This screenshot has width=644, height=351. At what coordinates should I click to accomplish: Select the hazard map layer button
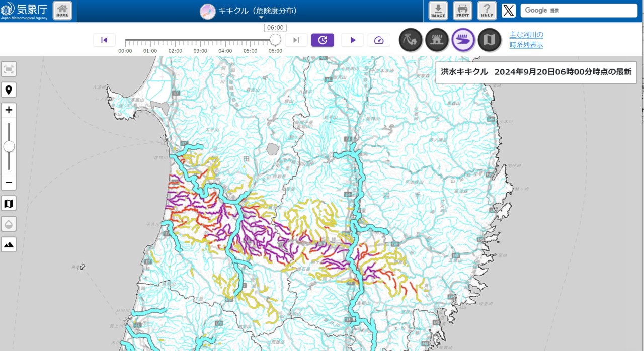pyautogui.click(x=489, y=40)
